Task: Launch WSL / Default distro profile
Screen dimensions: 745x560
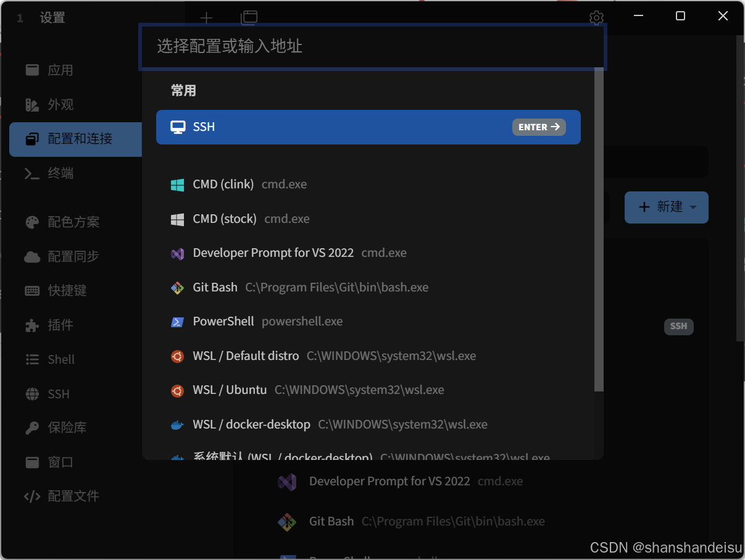Action: point(368,356)
